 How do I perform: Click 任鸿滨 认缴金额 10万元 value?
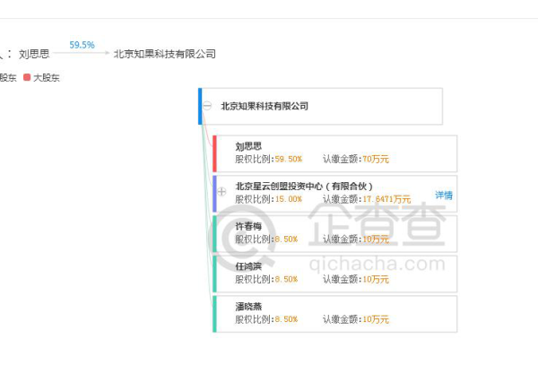(376, 279)
